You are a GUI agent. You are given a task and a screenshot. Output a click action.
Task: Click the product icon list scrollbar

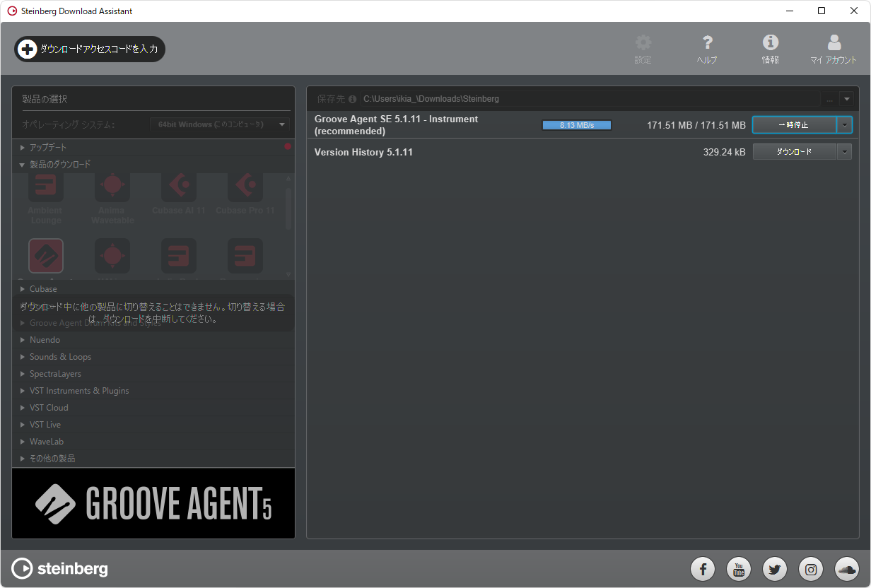(x=288, y=209)
